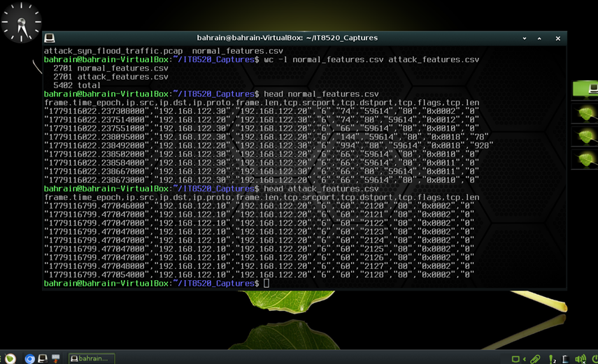Open the Bodhi leaf main menu
598x364 pixels.
pos(10,358)
